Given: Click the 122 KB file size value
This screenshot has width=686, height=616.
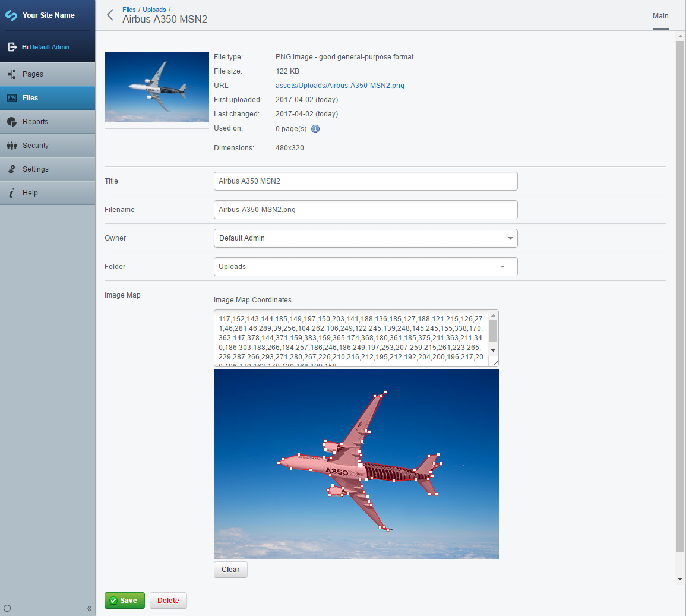Looking at the screenshot, I should coord(287,71).
